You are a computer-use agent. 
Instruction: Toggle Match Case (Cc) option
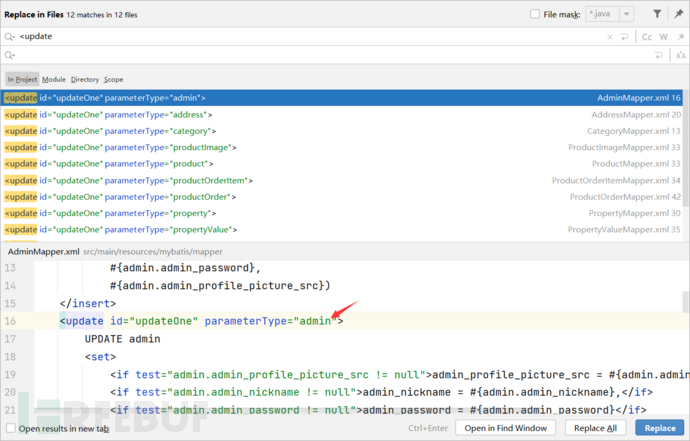coord(646,36)
